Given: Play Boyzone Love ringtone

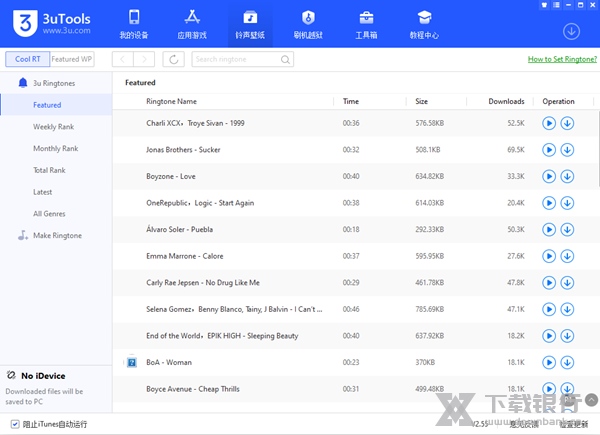Looking at the screenshot, I should tap(549, 176).
